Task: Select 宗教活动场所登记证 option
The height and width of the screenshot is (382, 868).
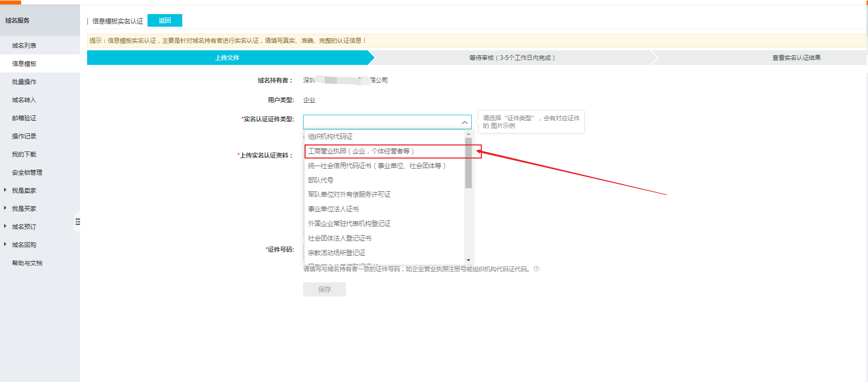Action: [x=337, y=253]
